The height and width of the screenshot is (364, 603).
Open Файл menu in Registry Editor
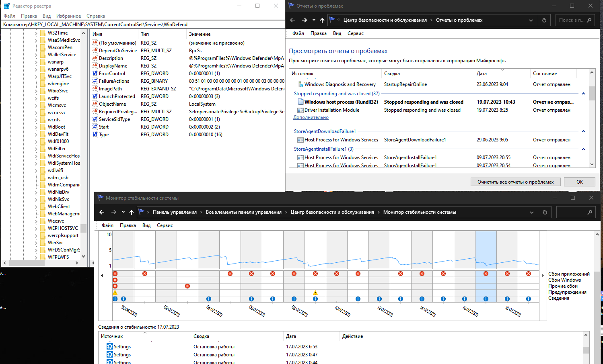tap(9, 16)
